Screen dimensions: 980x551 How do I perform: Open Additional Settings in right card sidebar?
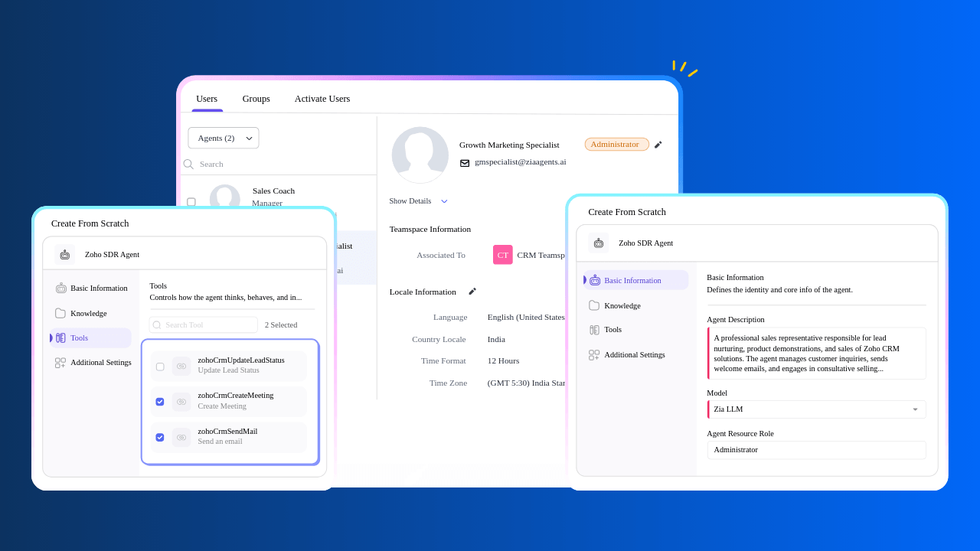[x=635, y=355]
